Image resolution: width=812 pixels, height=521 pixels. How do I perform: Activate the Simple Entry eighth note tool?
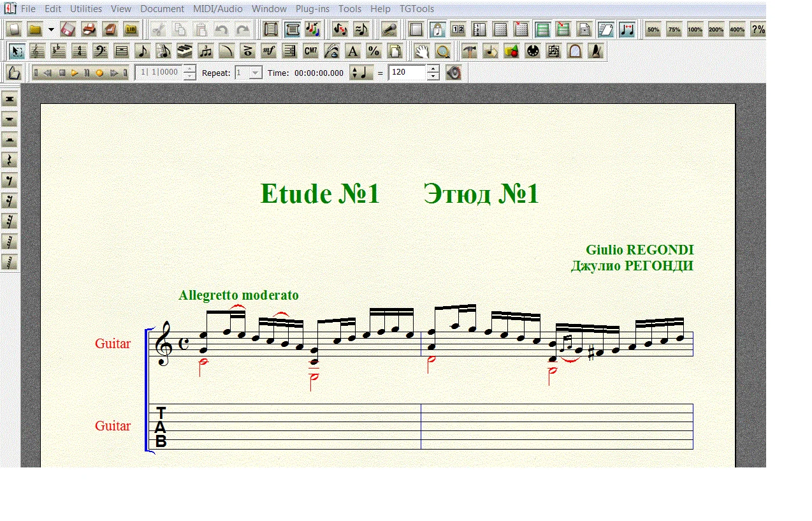click(x=143, y=51)
